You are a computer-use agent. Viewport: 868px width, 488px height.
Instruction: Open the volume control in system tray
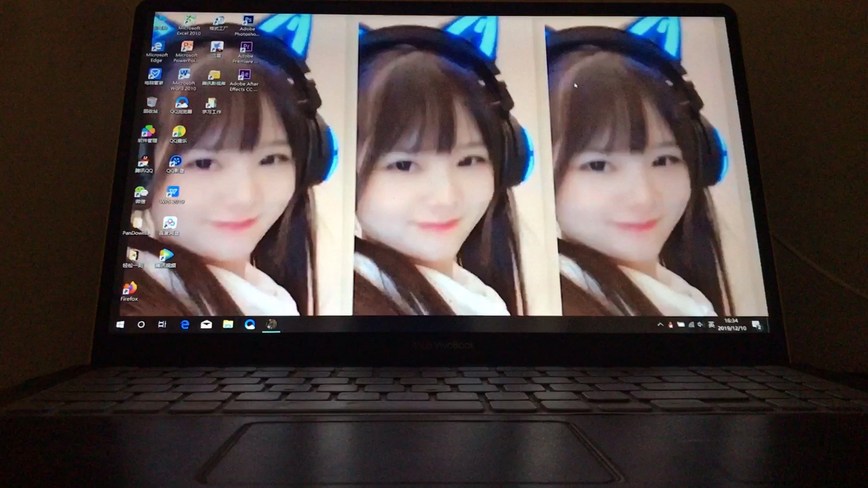click(700, 324)
